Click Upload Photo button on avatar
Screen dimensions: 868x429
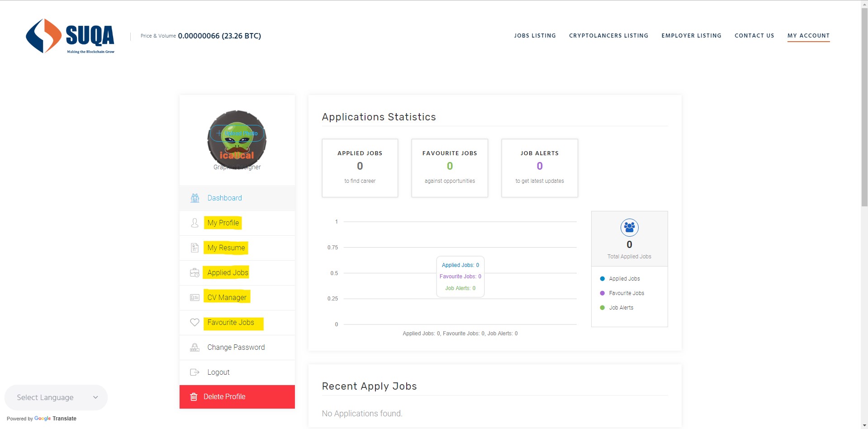coord(237,133)
